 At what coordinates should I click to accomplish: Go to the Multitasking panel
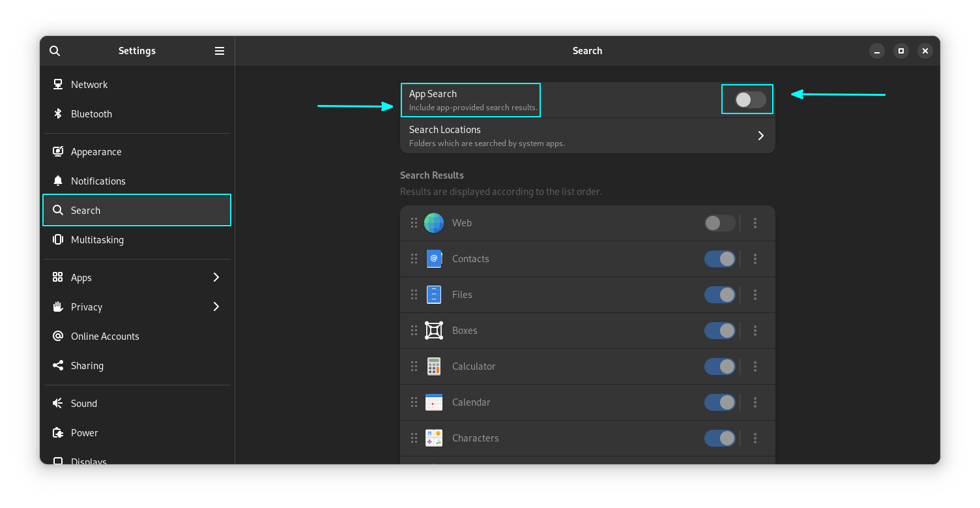97,240
